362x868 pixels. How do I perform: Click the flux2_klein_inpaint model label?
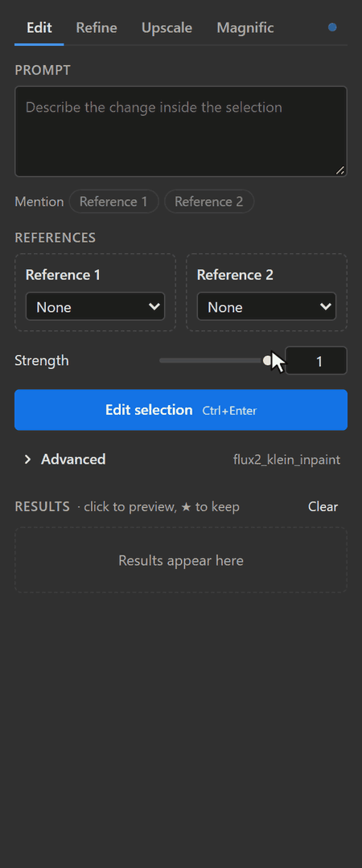[x=286, y=460]
